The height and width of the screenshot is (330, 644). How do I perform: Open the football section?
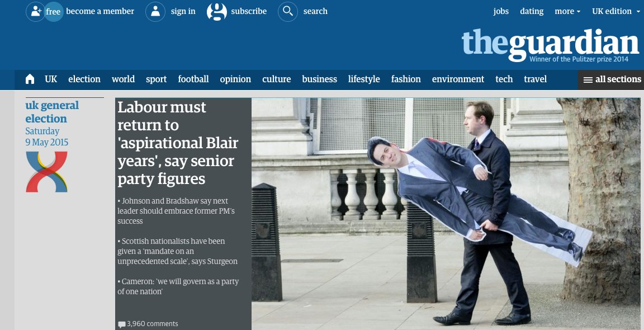point(193,79)
